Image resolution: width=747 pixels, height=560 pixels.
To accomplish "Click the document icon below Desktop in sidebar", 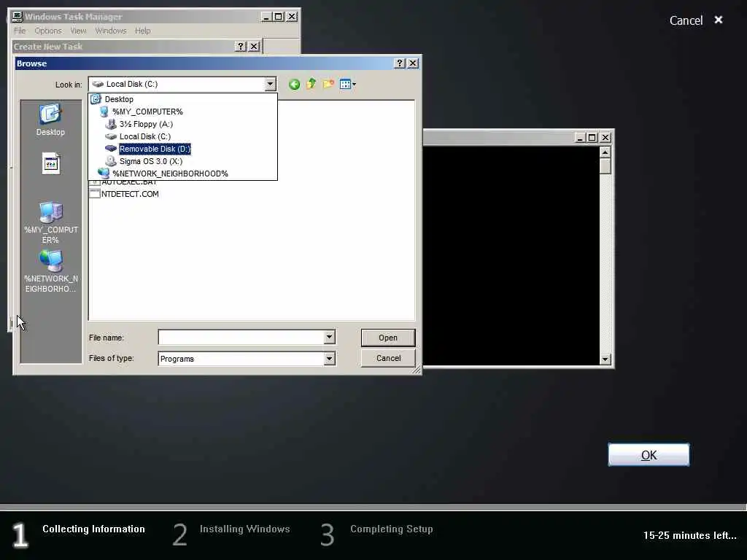I will tap(50, 163).
